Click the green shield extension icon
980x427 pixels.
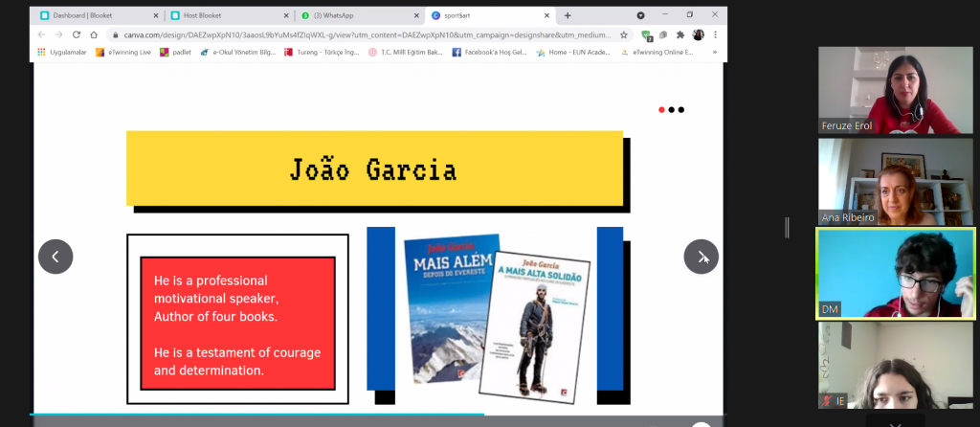tap(647, 34)
